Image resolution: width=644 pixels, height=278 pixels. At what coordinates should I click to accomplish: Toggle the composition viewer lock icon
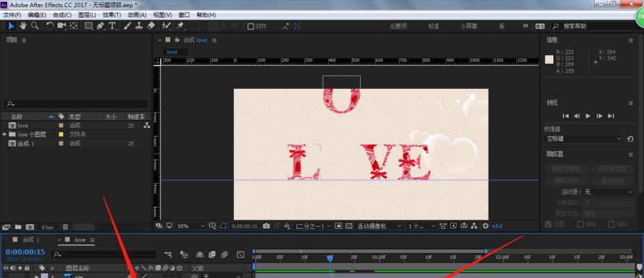click(178, 40)
